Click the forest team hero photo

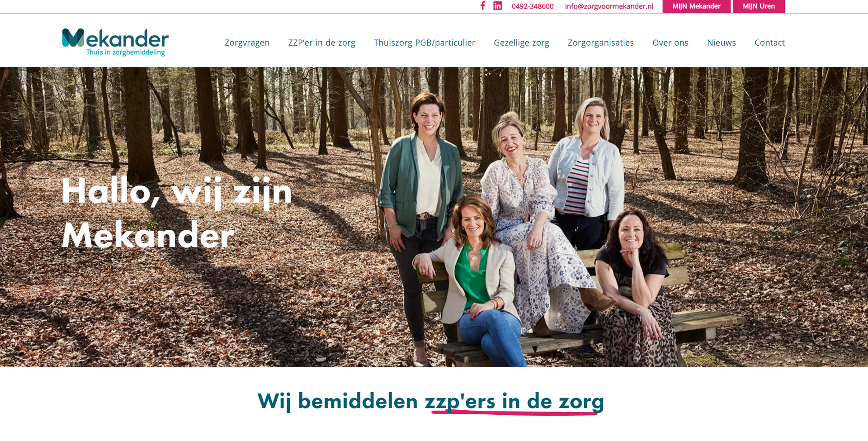tap(434, 217)
